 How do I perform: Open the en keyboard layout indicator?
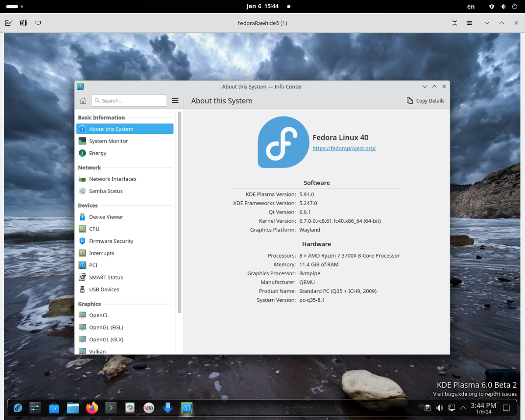[471, 7]
